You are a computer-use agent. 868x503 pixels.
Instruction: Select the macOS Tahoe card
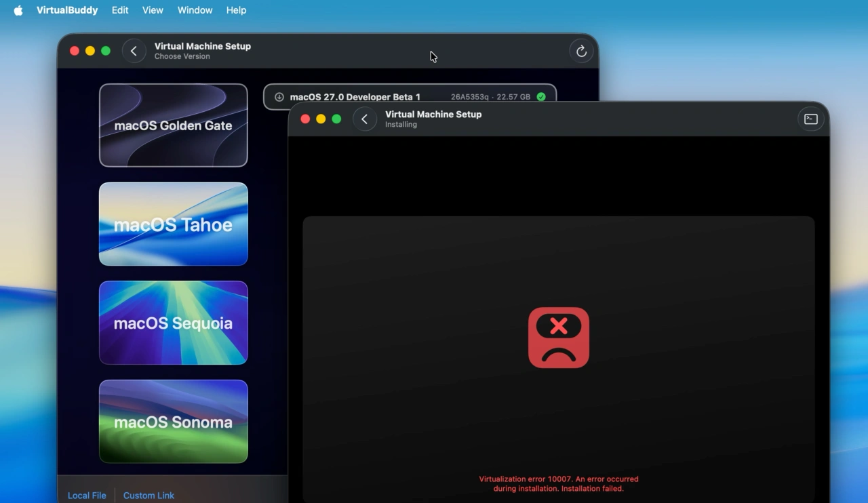(174, 224)
